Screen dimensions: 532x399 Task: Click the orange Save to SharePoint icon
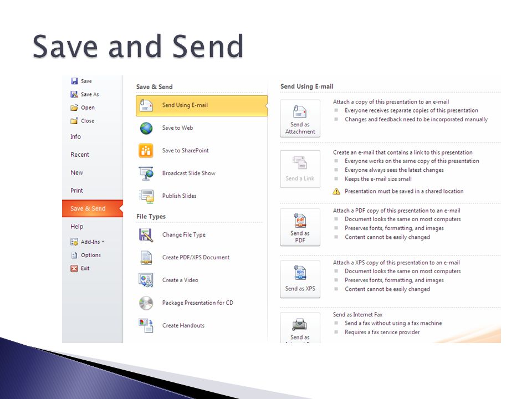(146, 151)
